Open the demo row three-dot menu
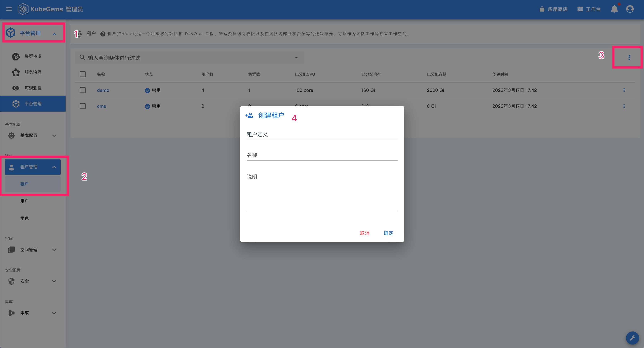This screenshot has width=644, height=348. tap(624, 90)
